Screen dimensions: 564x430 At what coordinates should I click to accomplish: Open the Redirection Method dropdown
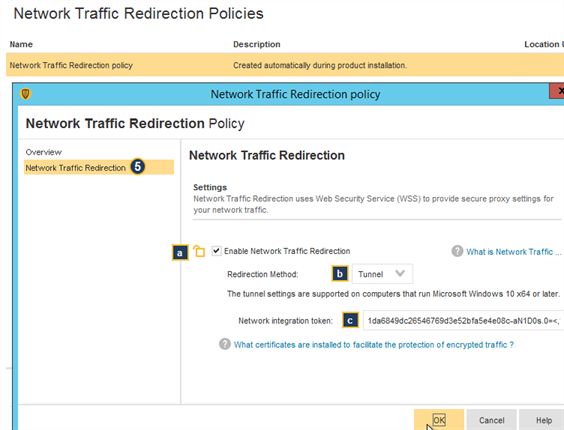click(382, 274)
